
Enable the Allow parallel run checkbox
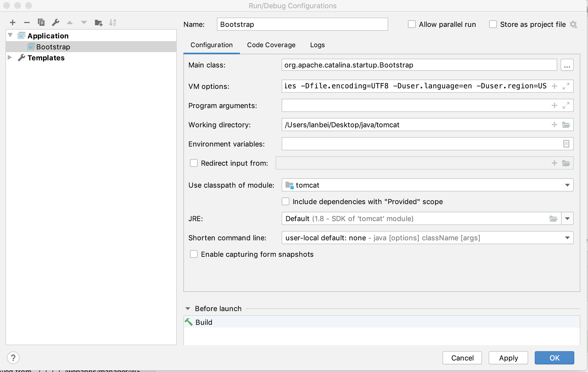click(x=412, y=24)
